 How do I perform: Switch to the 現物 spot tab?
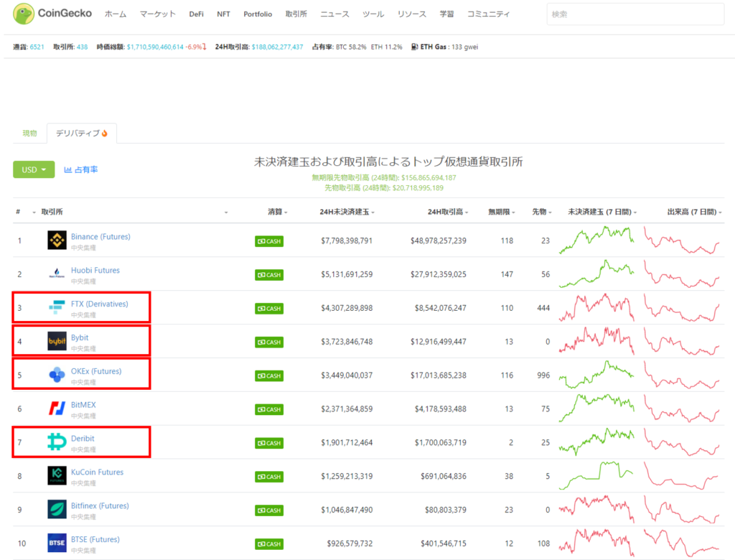tap(29, 134)
